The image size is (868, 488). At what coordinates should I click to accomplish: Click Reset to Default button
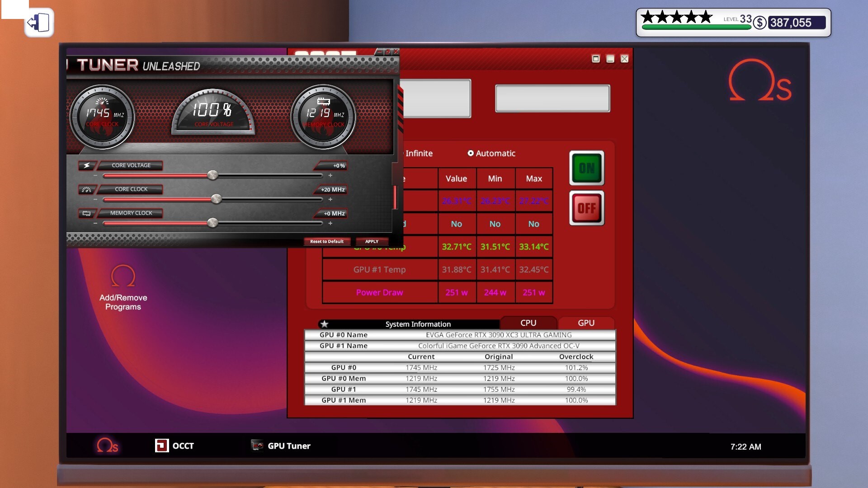click(x=327, y=241)
